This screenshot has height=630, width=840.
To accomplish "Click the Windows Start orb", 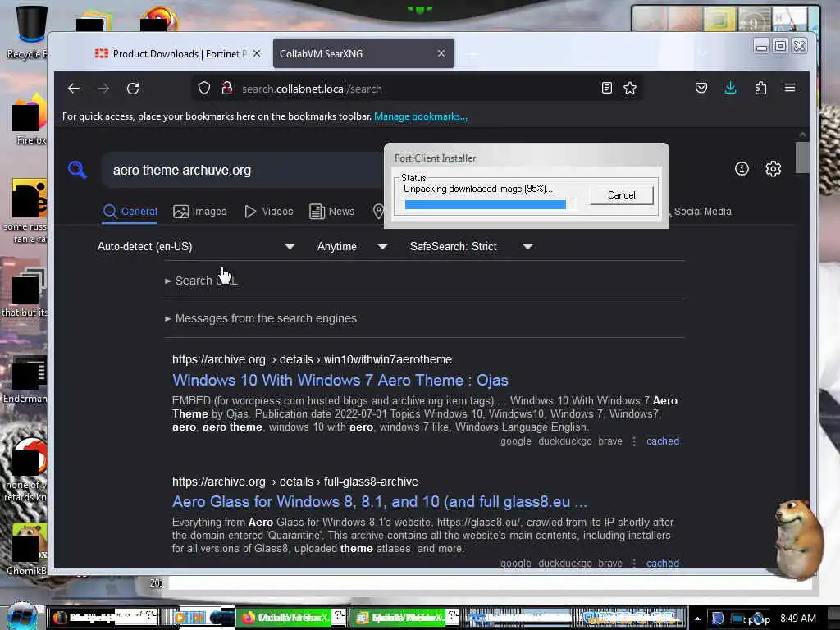I will (x=21, y=616).
